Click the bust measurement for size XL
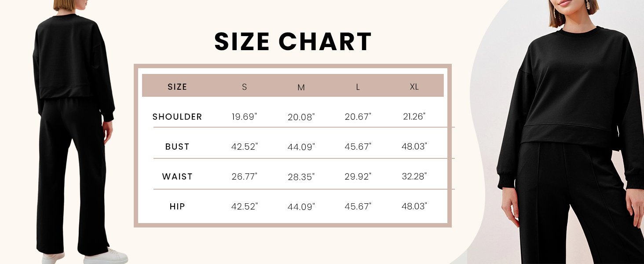 pyautogui.click(x=414, y=146)
